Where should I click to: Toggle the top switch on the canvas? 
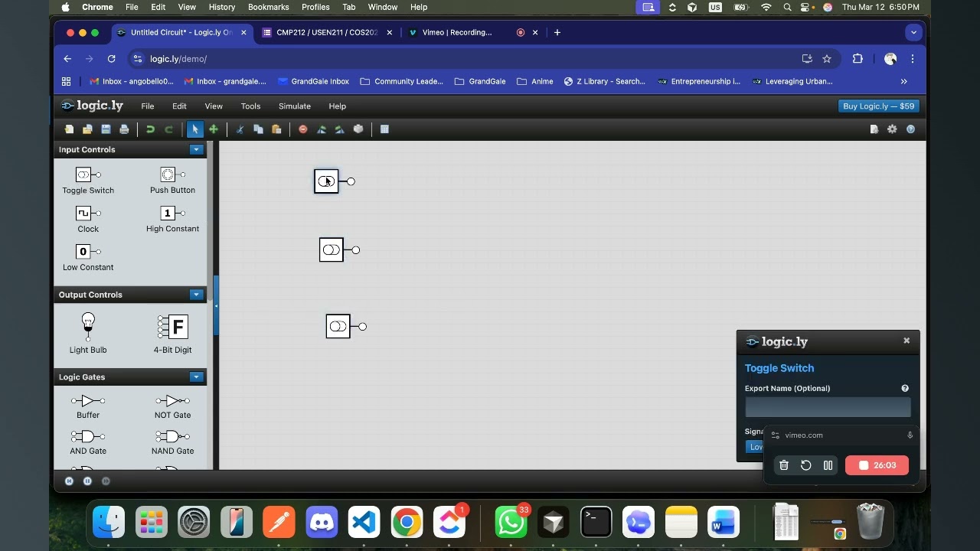coord(326,181)
